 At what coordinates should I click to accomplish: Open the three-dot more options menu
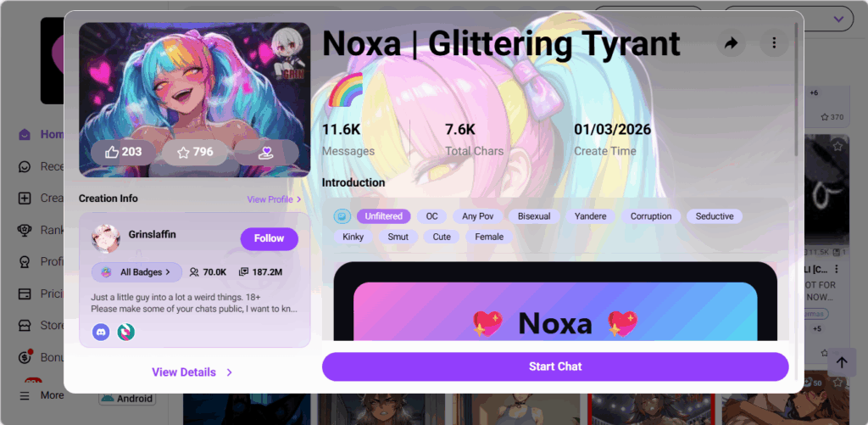click(775, 43)
